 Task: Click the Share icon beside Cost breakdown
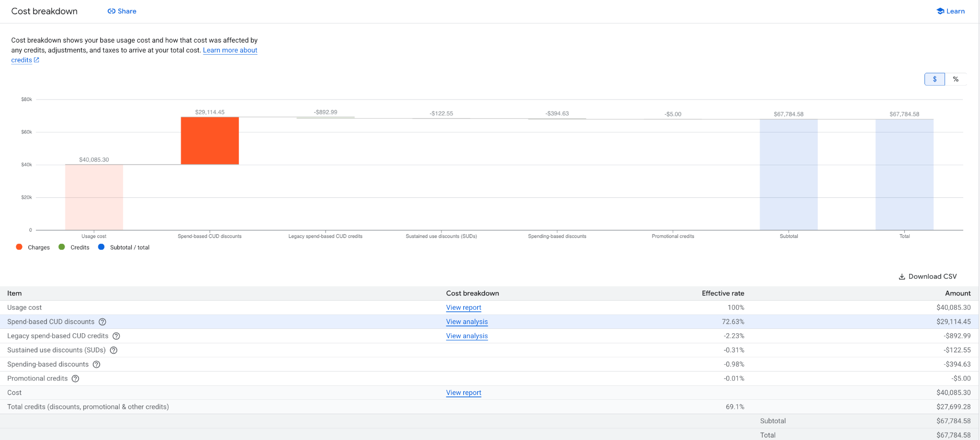[x=111, y=11]
